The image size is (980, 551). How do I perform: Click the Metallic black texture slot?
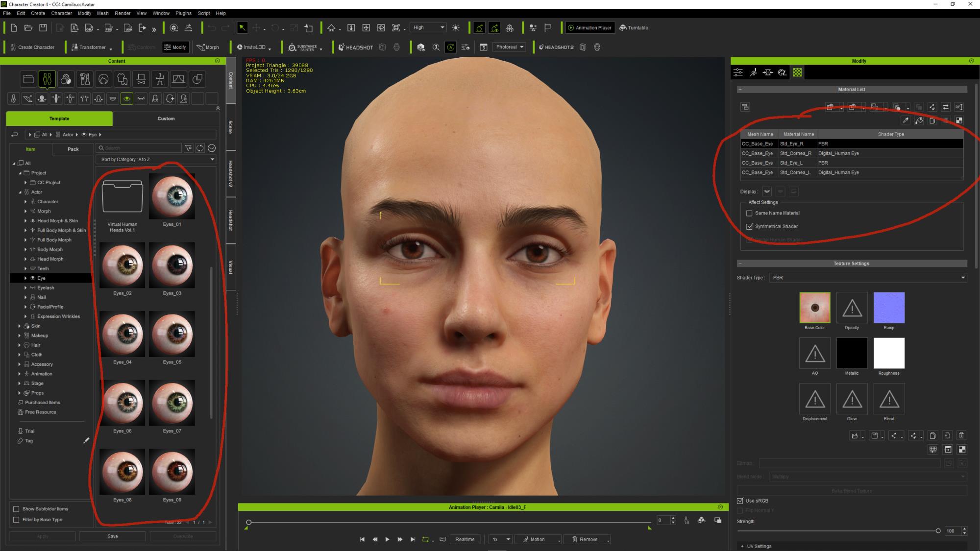tap(852, 353)
